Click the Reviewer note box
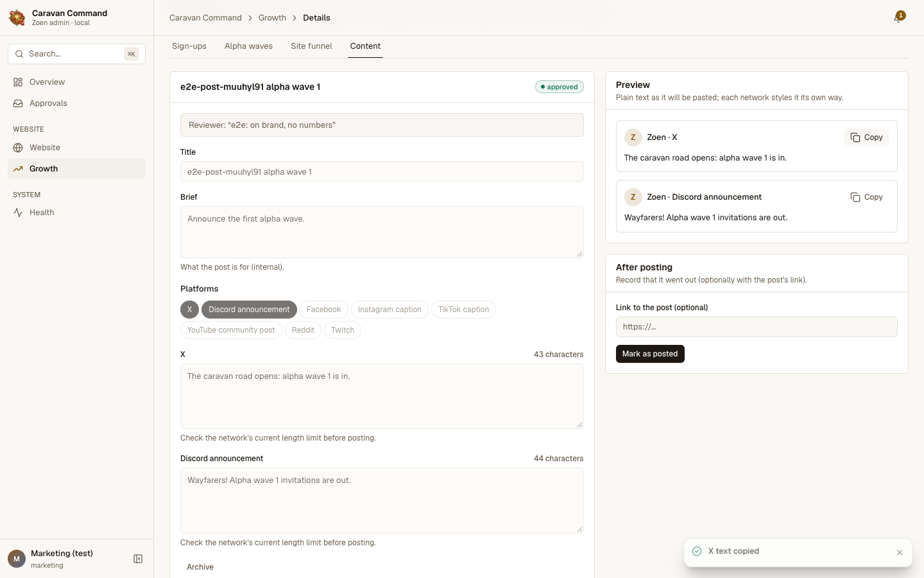Viewport: 924px width, 578px height. (382, 125)
